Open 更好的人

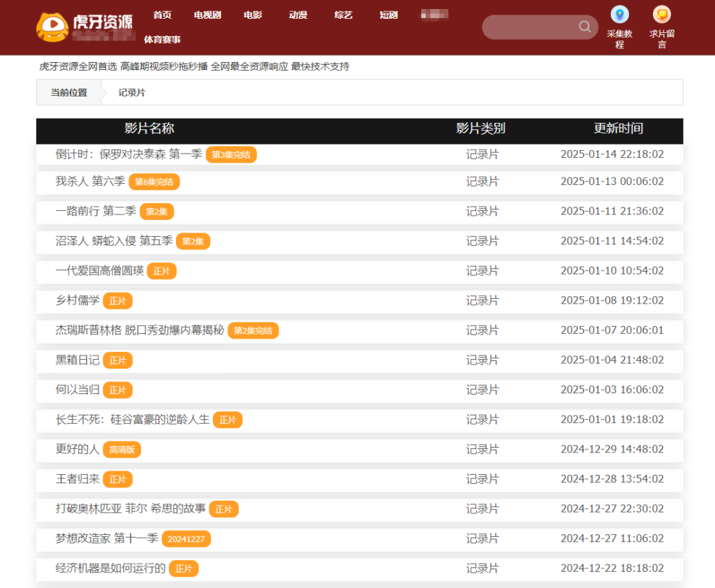(78, 449)
